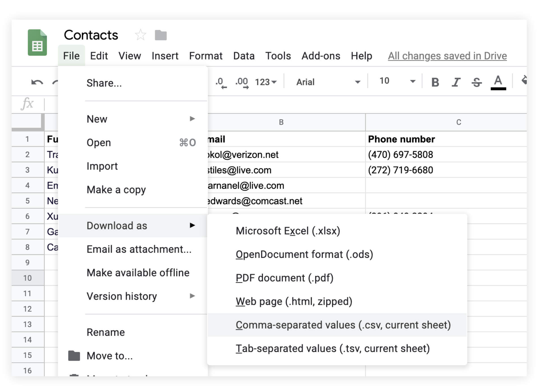This screenshot has height=392, width=539.
Task: Choose Email as attachment...
Action: point(133,249)
